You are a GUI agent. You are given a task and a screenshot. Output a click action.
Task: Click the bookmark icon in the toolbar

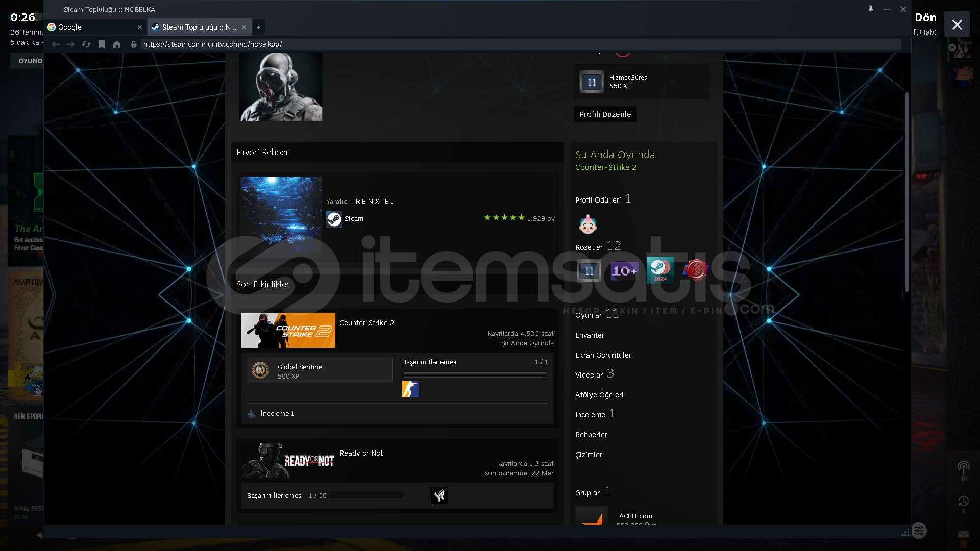(102, 44)
